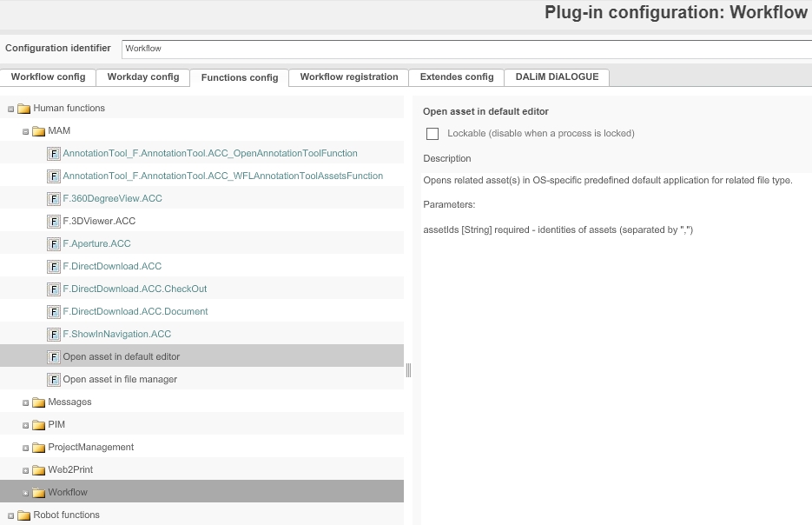Click the F icon of Open asset in file manager
Image resolution: width=812 pixels, height=525 pixels.
coord(54,379)
